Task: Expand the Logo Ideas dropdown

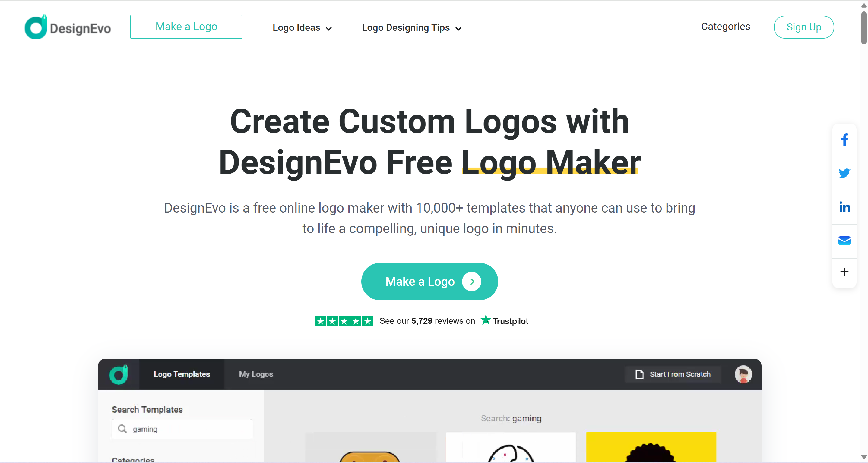Action: [x=302, y=28]
